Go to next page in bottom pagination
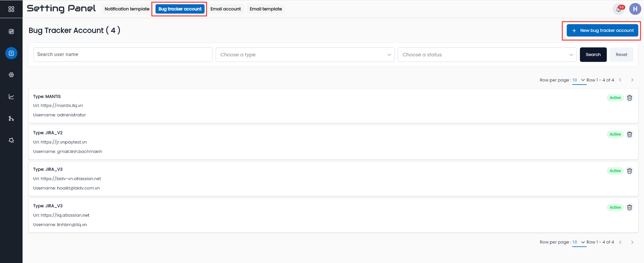Screen dimensions: 644x263 tap(632, 242)
